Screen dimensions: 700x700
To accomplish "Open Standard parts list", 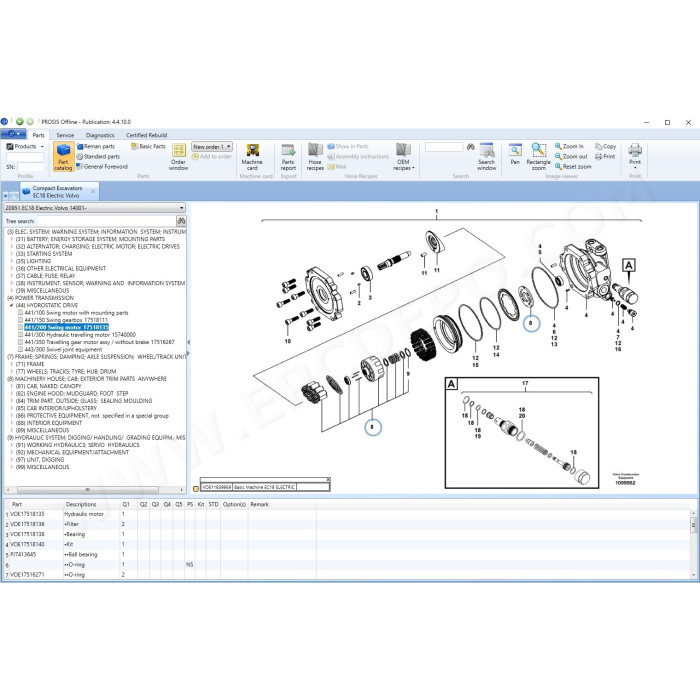I will click(98, 157).
